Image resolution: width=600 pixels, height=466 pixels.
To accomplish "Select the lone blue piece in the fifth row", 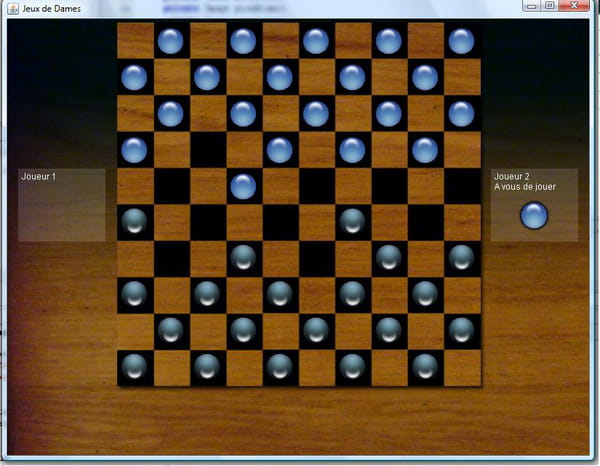I will click(243, 186).
